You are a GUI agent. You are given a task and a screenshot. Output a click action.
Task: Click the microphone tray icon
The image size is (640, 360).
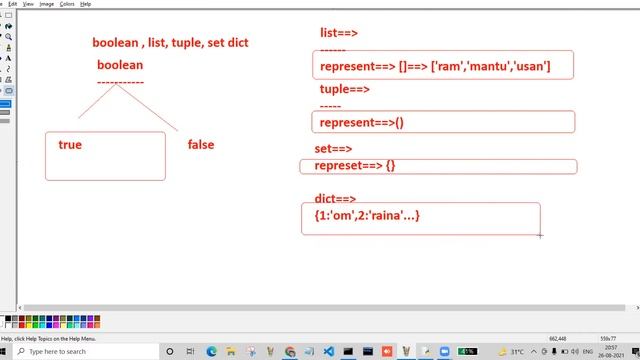(554, 351)
